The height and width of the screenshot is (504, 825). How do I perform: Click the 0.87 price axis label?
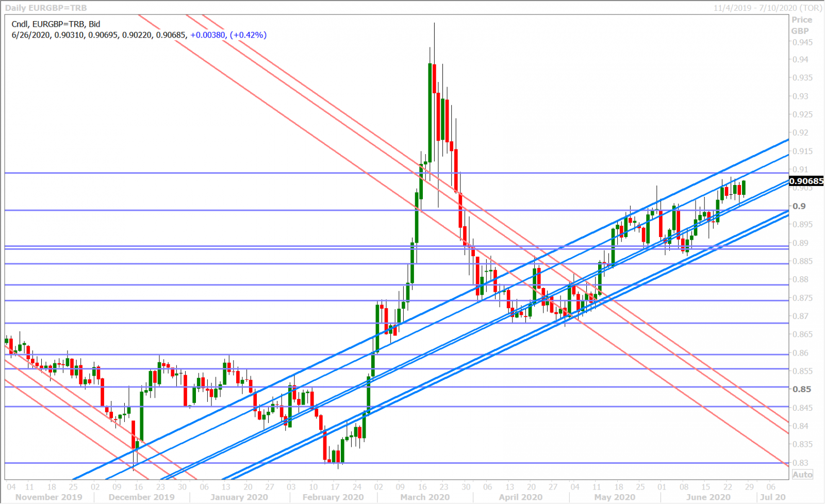(801, 316)
